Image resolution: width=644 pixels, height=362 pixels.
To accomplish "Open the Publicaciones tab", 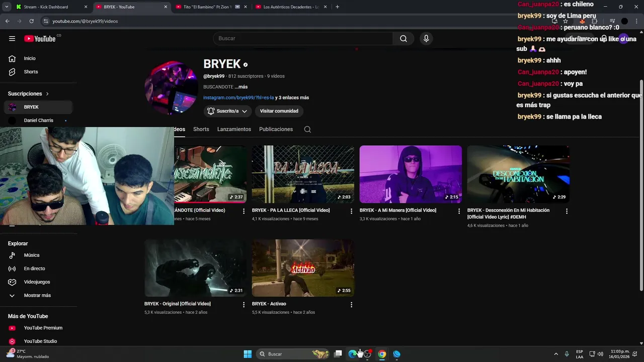I will (x=276, y=129).
